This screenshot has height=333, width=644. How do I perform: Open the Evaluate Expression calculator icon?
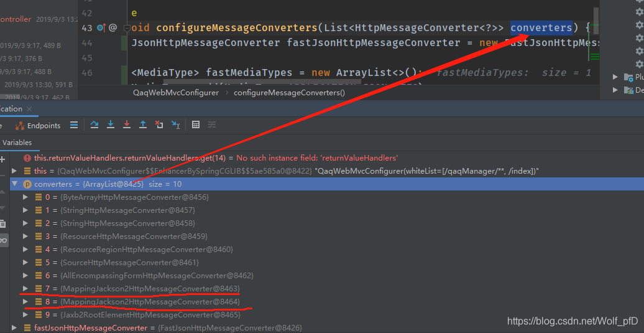[x=196, y=124]
